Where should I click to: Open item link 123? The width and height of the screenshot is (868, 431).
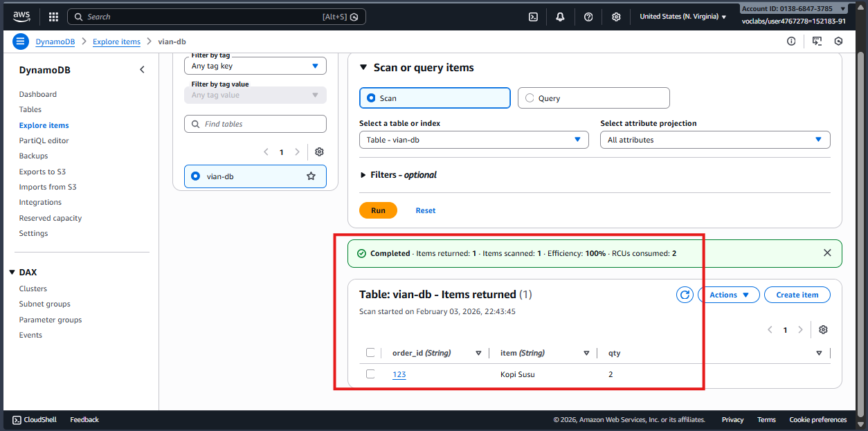point(399,374)
